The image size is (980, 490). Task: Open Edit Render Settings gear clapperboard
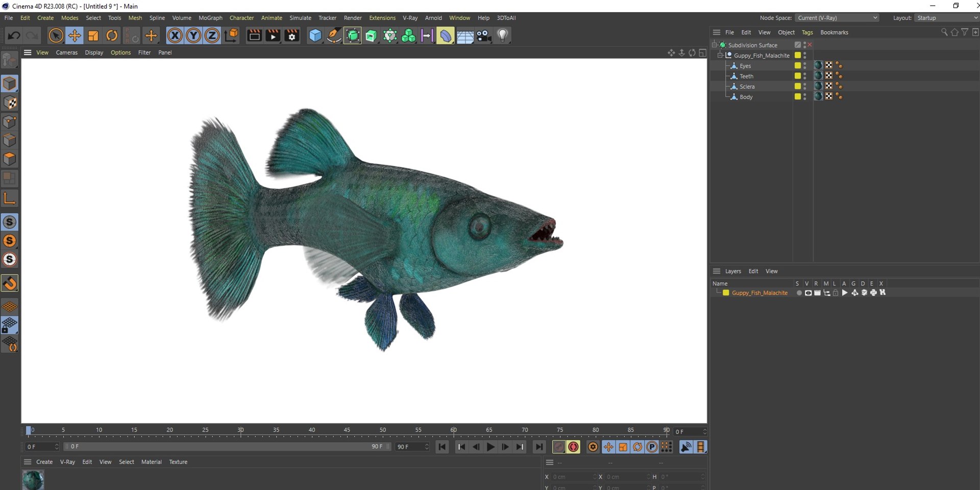(x=292, y=36)
